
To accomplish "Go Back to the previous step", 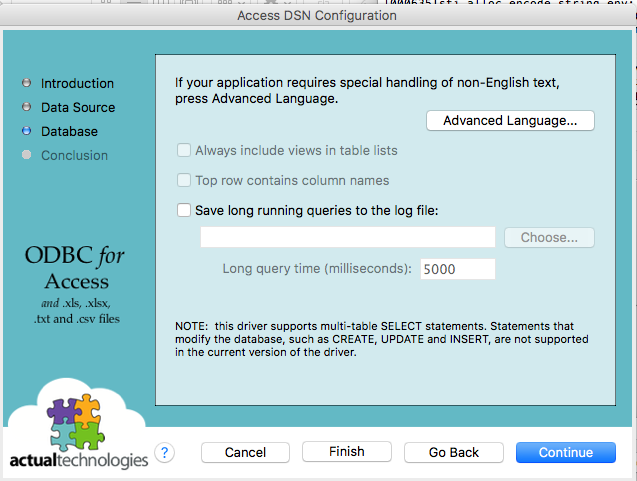I will pyautogui.click(x=453, y=452).
